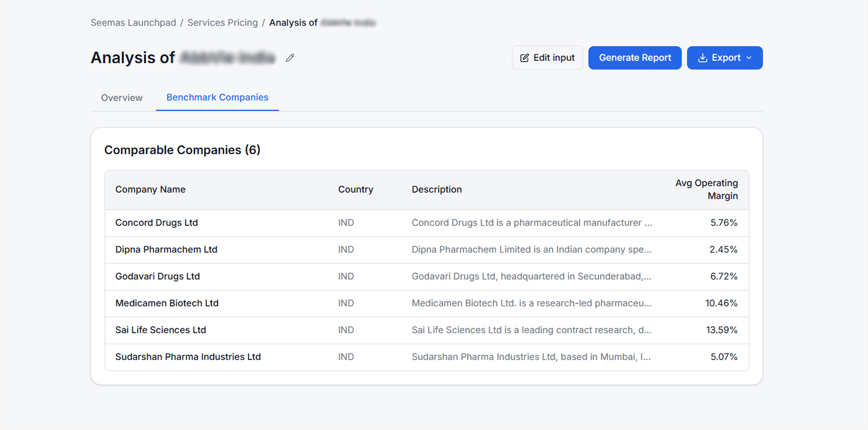Screen dimensions: 868x430
Task: Click the Comparable Companies (6) heading
Action: 182,150
